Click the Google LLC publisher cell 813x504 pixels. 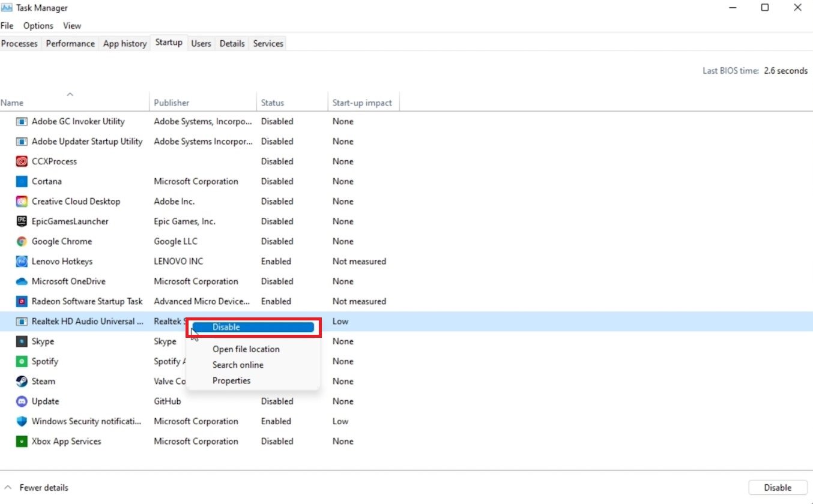coord(175,241)
